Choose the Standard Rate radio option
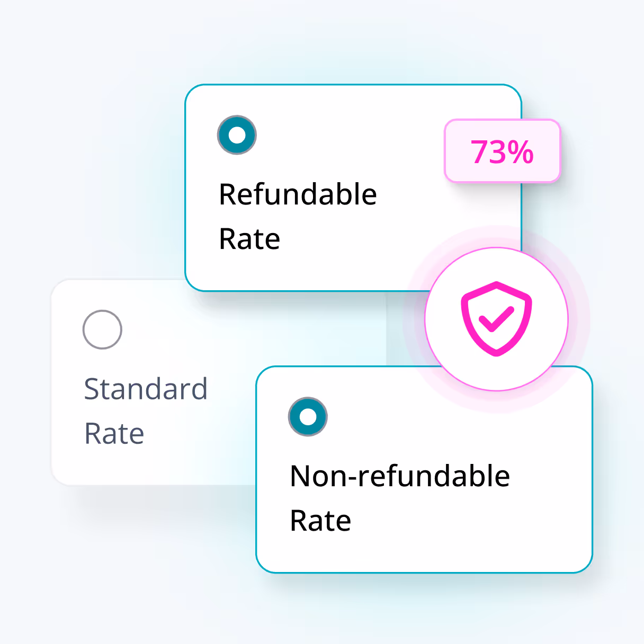 click(x=102, y=329)
